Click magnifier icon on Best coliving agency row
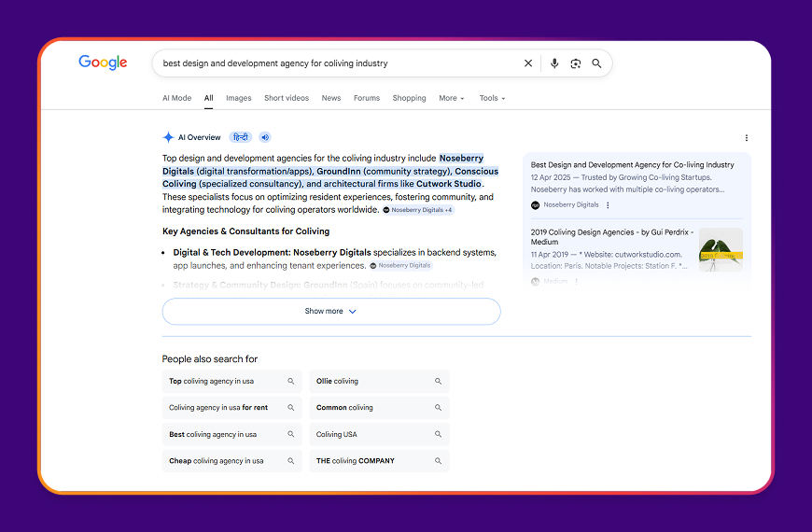 click(291, 434)
